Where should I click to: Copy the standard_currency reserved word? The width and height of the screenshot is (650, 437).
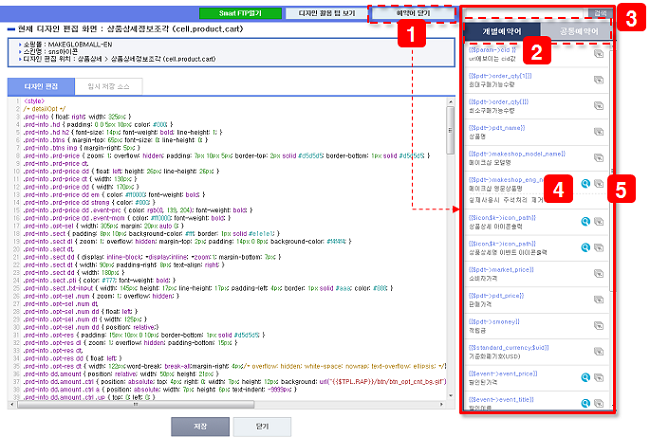click(x=599, y=352)
